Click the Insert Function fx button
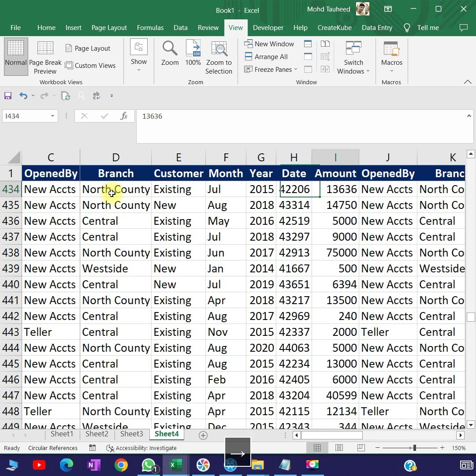476x476 pixels. pos(124,116)
